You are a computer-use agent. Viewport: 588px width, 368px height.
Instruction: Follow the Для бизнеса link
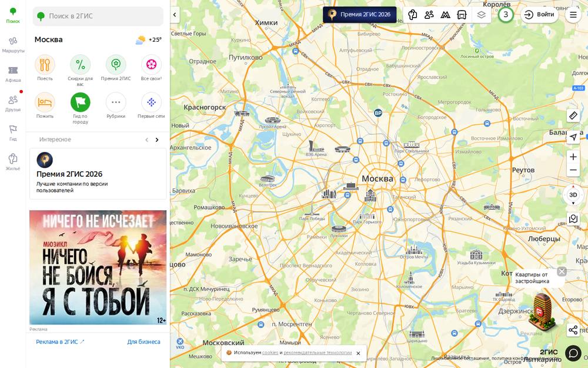click(143, 342)
